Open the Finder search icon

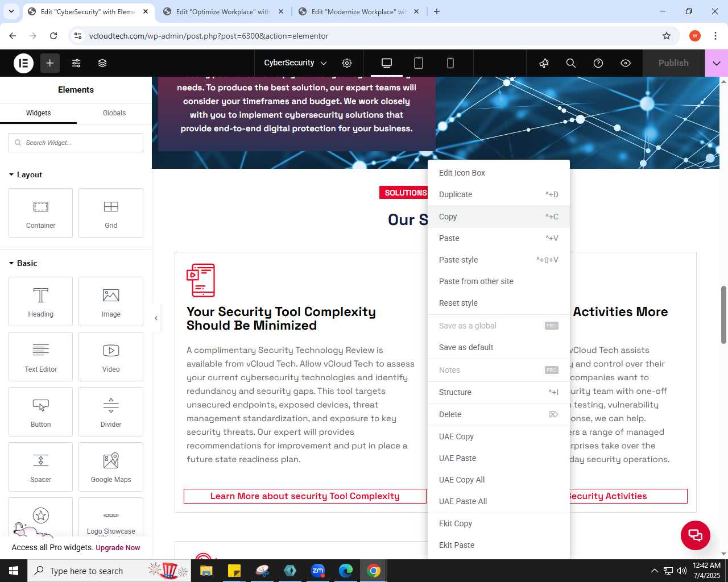571,63
